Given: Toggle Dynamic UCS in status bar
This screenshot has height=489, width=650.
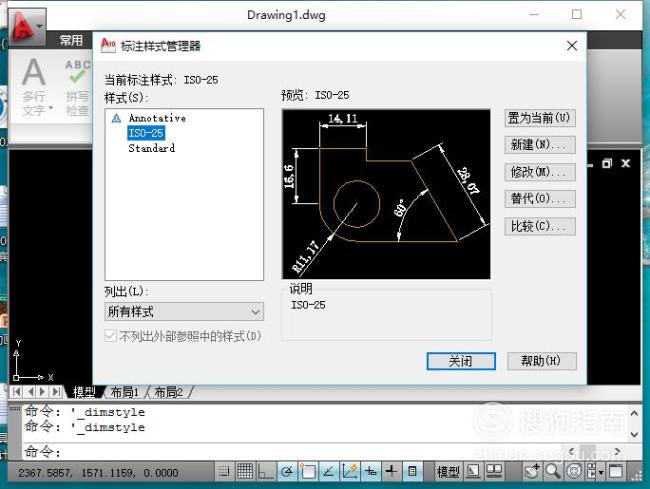Looking at the screenshot, I should pyautogui.click(x=349, y=471).
